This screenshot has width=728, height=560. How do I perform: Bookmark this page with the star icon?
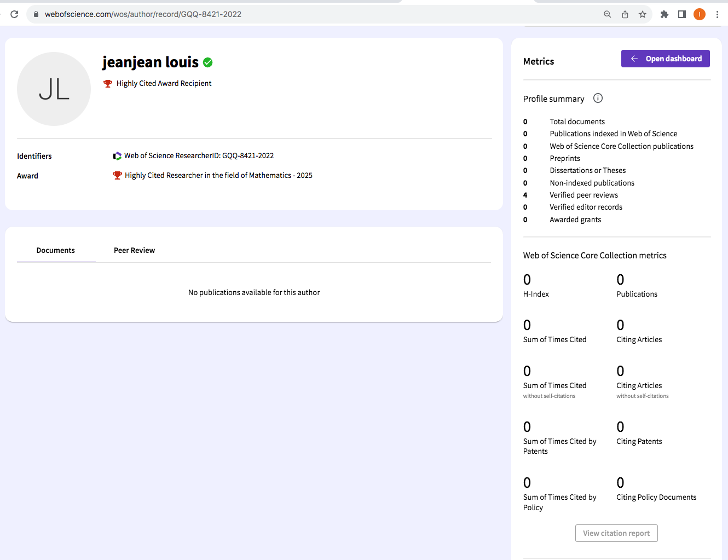(643, 14)
